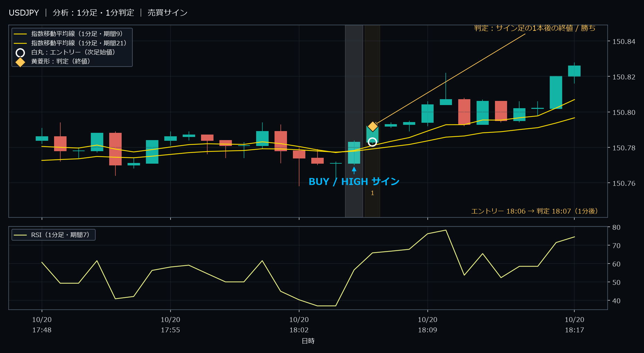644x353 pixels.
Task: Click the price axis label 150.84
Action: click(x=624, y=42)
